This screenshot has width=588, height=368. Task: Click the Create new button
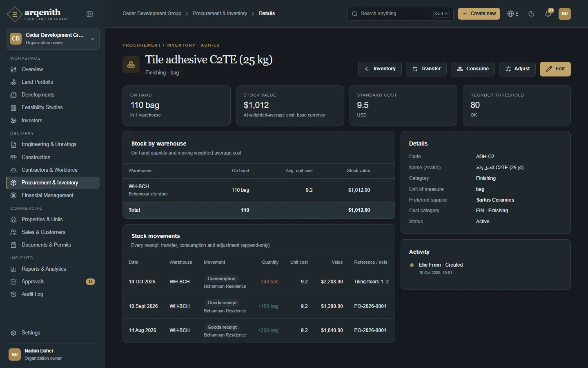[479, 13]
